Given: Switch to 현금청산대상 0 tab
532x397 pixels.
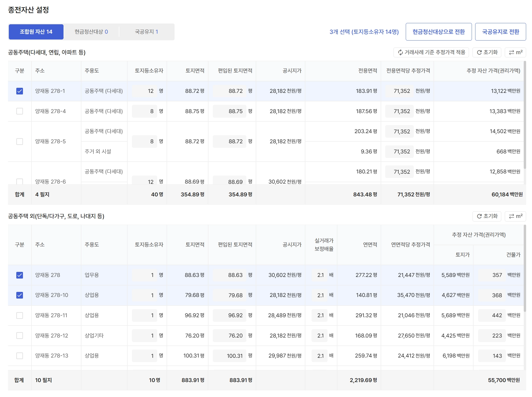Looking at the screenshot, I should 91,32.
